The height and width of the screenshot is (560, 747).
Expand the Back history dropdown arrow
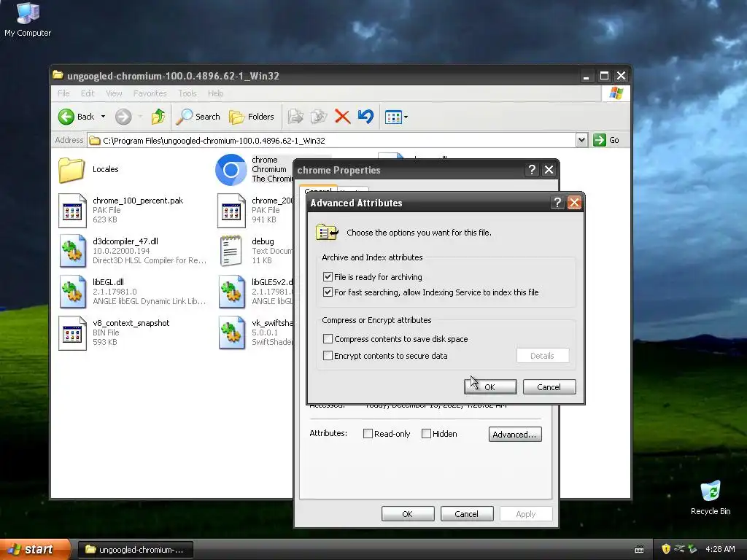(103, 117)
